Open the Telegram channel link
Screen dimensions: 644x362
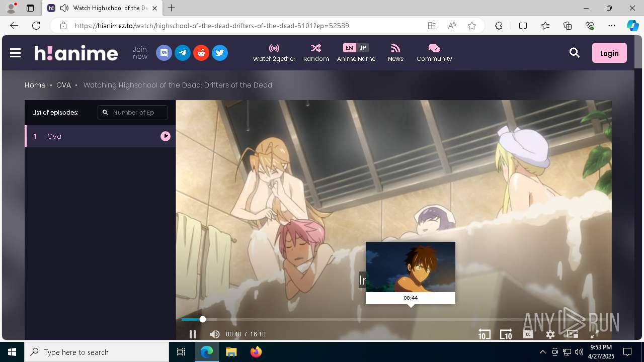click(183, 53)
